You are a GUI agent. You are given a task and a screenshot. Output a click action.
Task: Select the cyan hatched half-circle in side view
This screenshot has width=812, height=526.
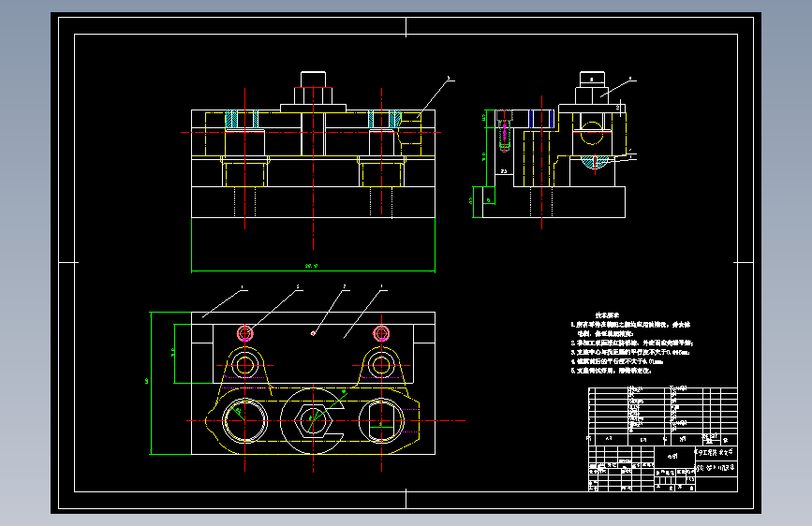[x=594, y=162]
